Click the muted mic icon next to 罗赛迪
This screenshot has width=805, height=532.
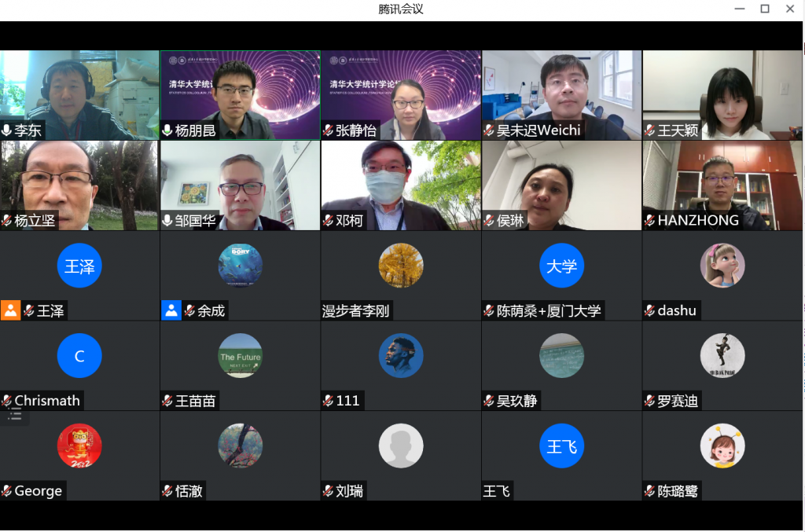(649, 401)
